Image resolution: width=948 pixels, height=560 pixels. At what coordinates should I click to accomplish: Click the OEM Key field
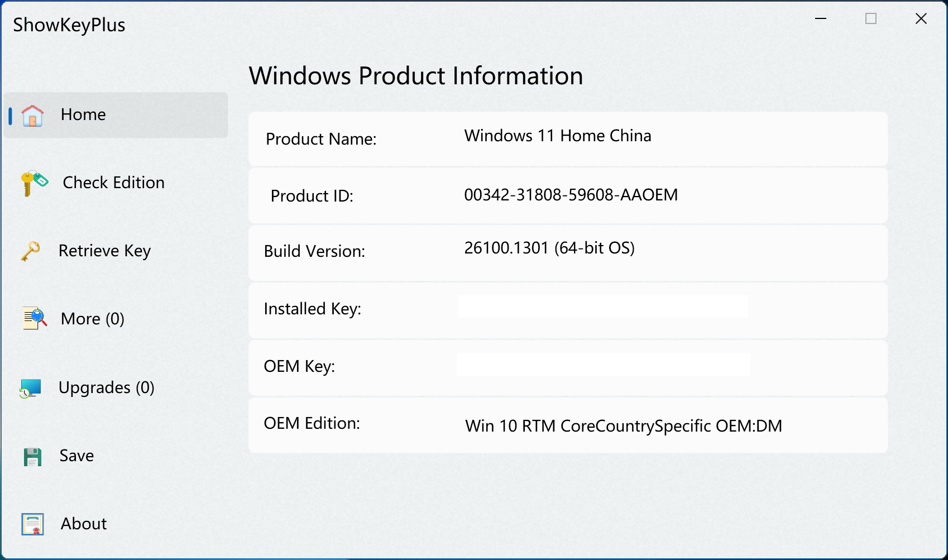click(602, 365)
